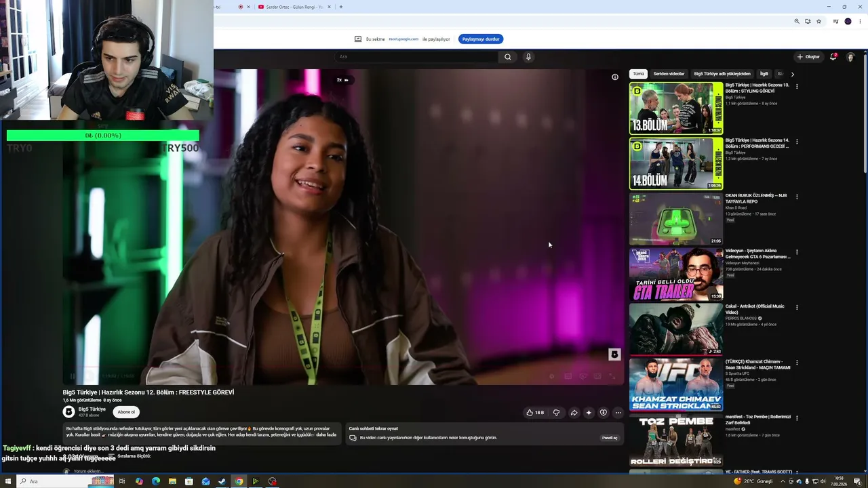Open options for Toz Pembe video

(797, 418)
